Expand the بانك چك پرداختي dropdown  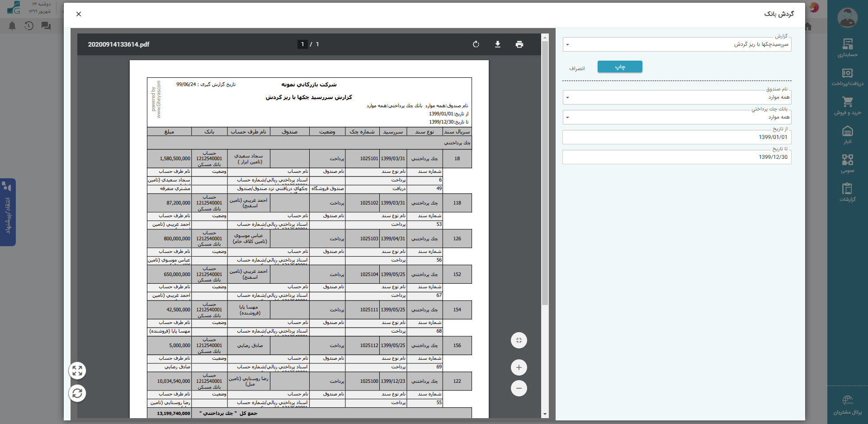pos(677,117)
